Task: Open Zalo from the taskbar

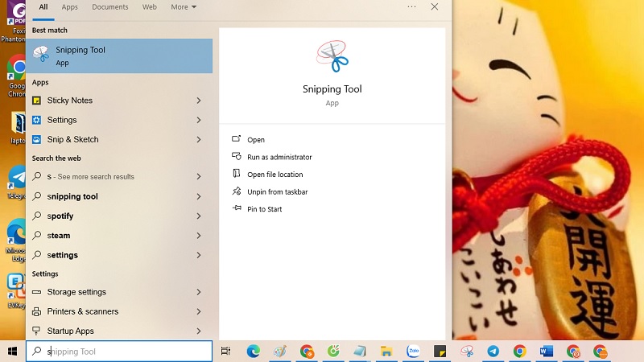Action: (x=413, y=352)
